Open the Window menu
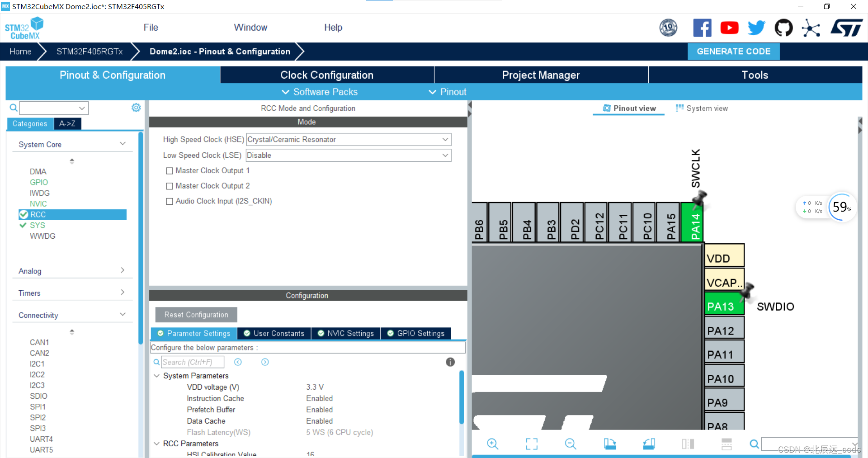The width and height of the screenshot is (868, 458). tap(250, 28)
